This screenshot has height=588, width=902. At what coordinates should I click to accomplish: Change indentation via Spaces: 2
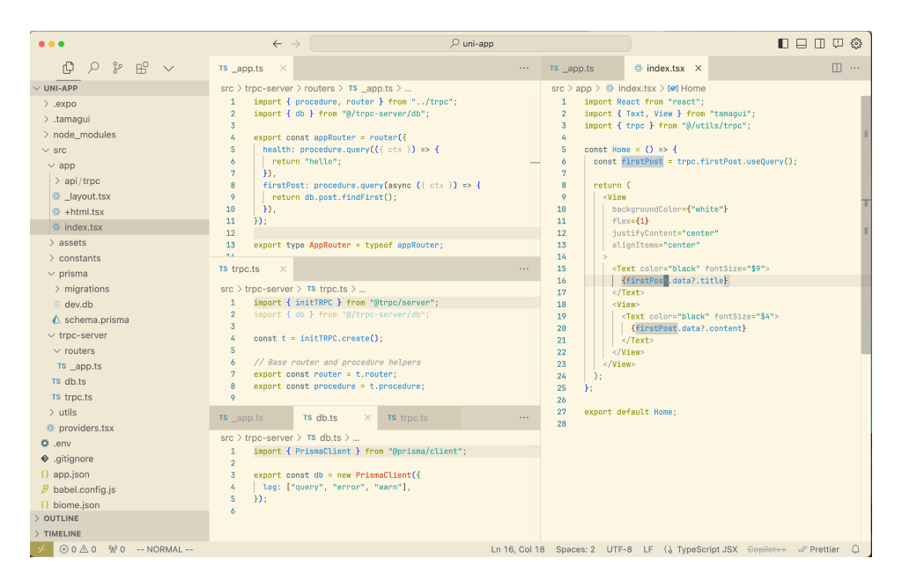pyautogui.click(x=575, y=549)
